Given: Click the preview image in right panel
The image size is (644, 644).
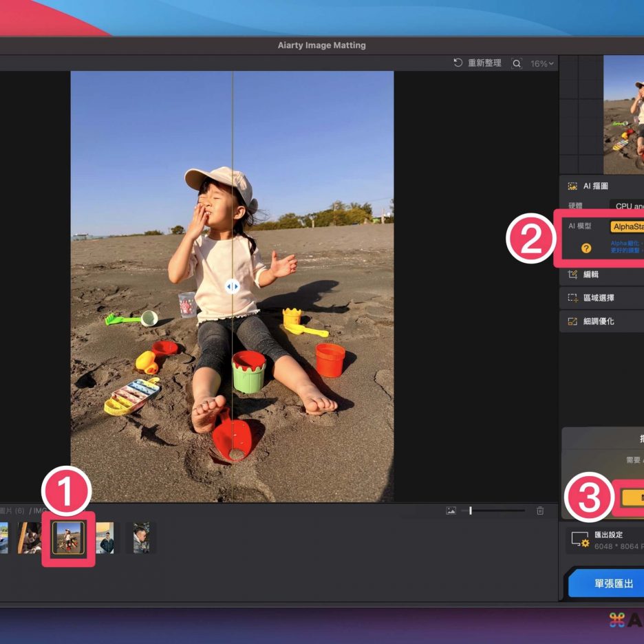Looking at the screenshot, I should pyautogui.click(x=623, y=114).
